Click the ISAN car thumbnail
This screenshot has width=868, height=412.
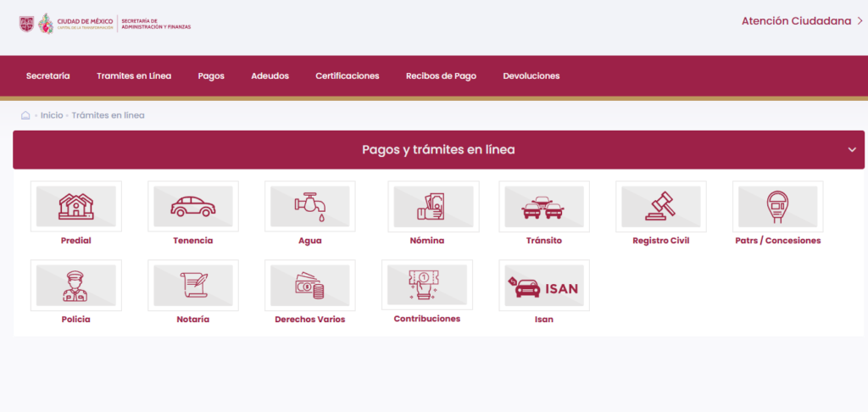click(544, 285)
